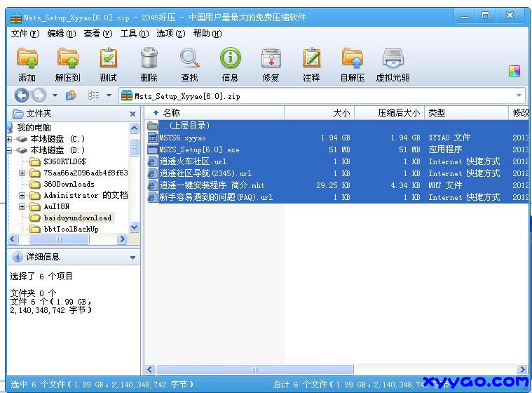This screenshot has width=532, height=393.
Task: Collapse the 详细信息 panel
Action: (132, 258)
